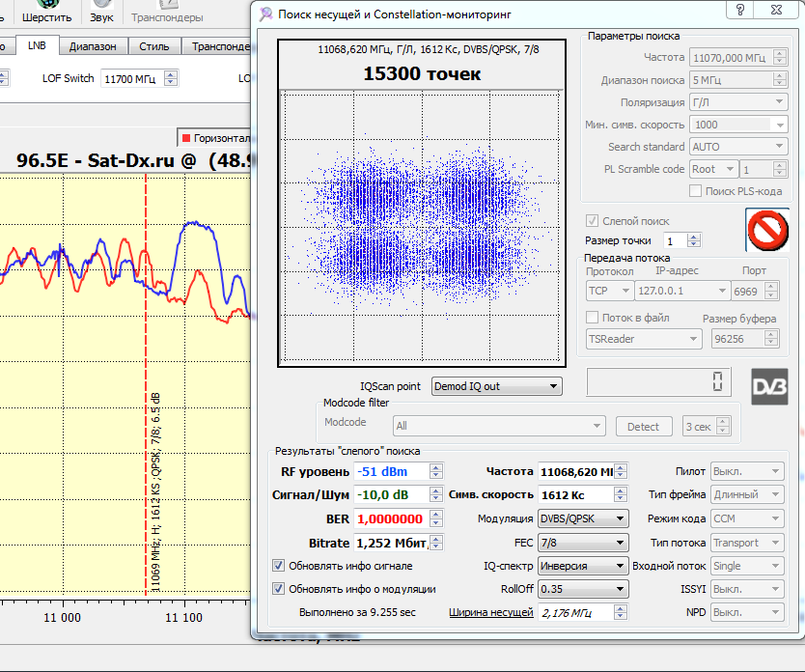Open the TSReader dropdown
Image resolution: width=805 pixels, height=672 pixels.
644,339
